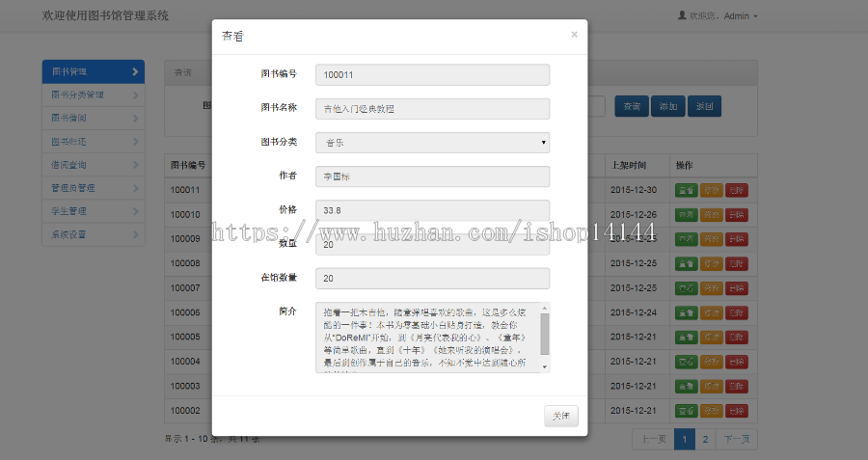Open the 图书分类 dropdown showing 音乐
The height and width of the screenshot is (460, 868).
[432, 143]
